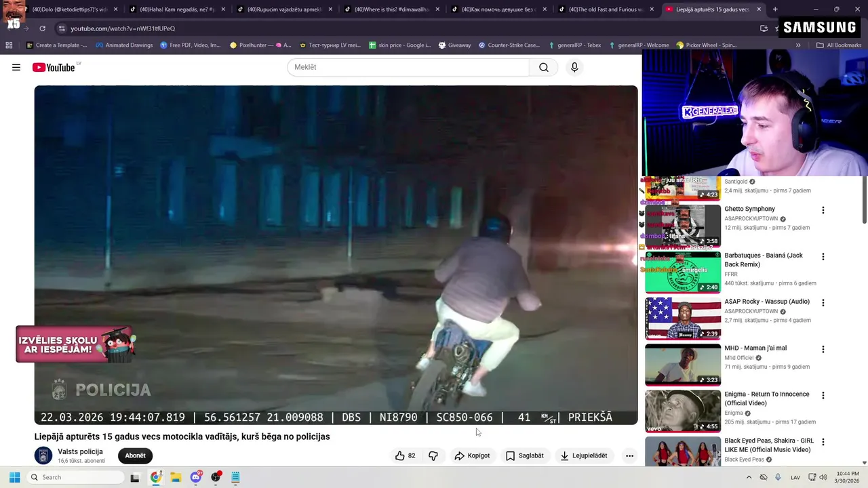Open options for Enigma Return To Innocence

click(823, 396)
